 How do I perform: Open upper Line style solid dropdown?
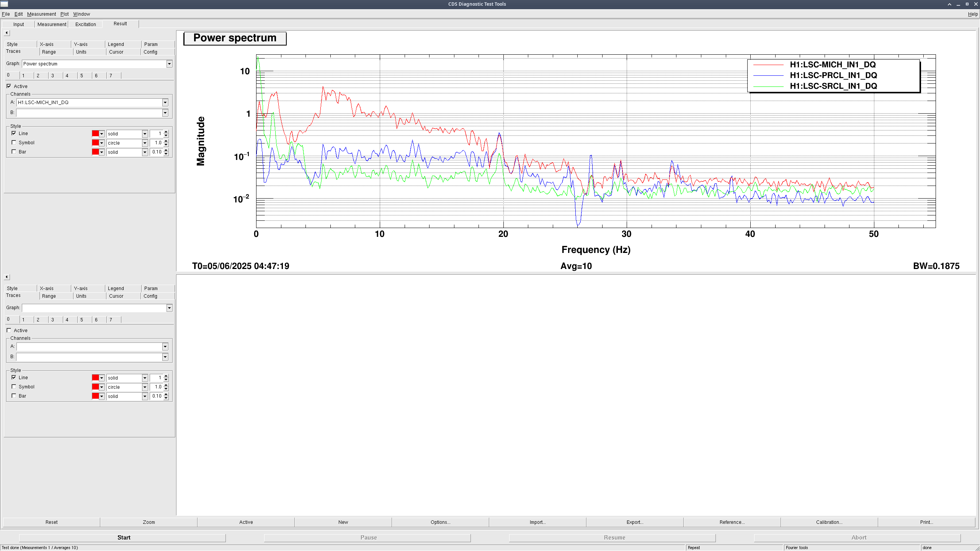[145, 134]
